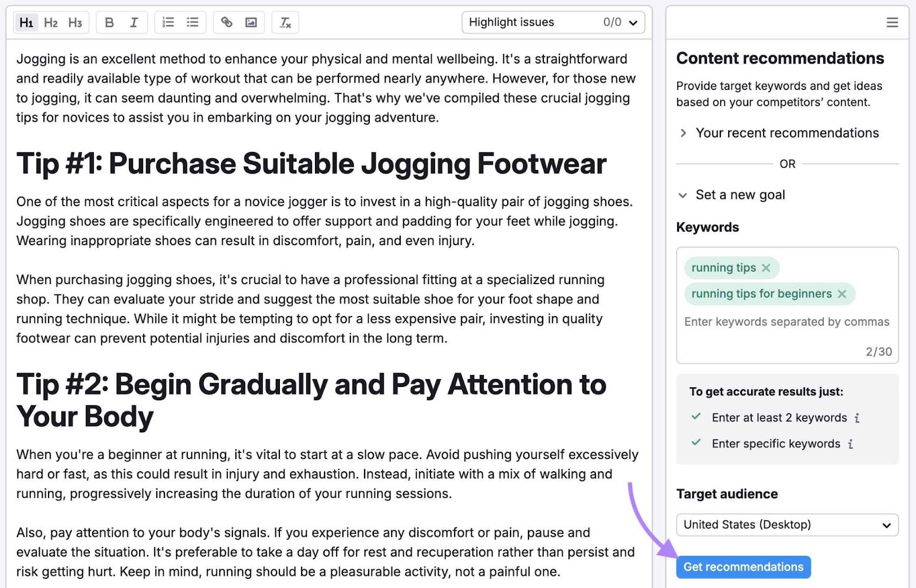916x588 pixels.
Task: Insert an image into the document
Action: pos(251,22)
